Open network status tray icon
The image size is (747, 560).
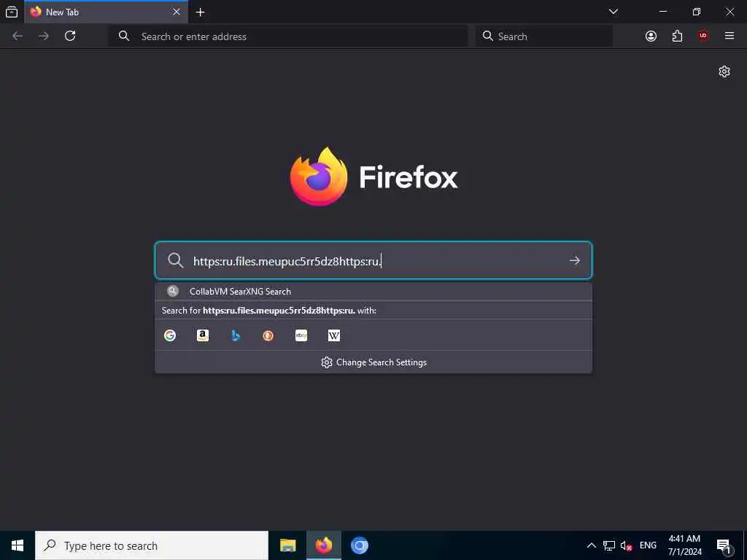(x=609, y=545)
